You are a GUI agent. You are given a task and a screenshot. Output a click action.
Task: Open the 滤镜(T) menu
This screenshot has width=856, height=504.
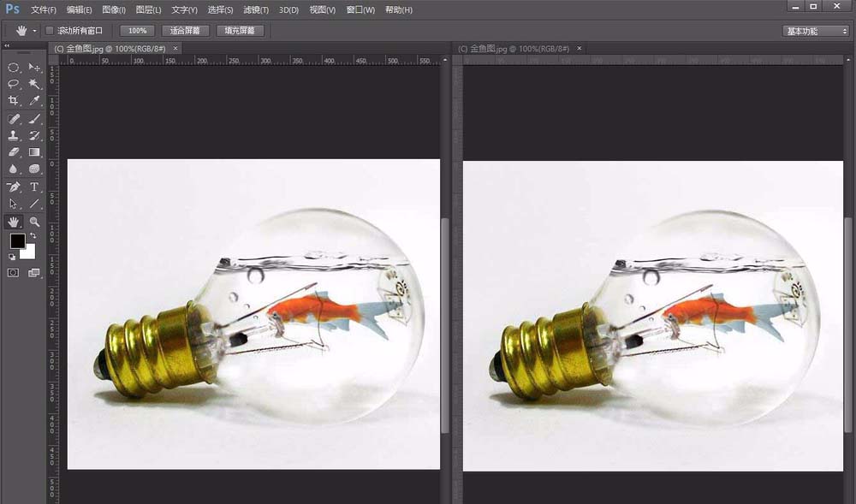(x=255, y=10)
